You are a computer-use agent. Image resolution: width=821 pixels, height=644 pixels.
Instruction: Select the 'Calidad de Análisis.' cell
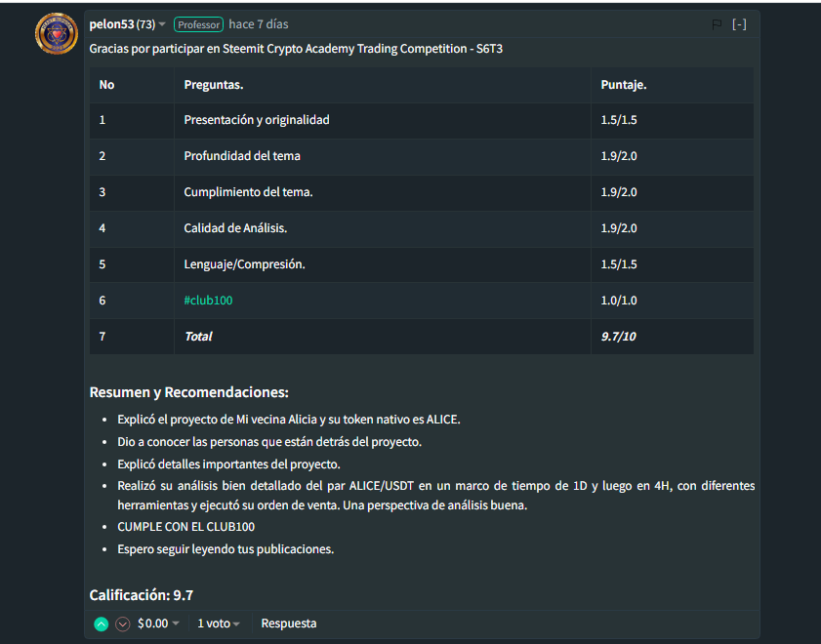click(383, 228)
